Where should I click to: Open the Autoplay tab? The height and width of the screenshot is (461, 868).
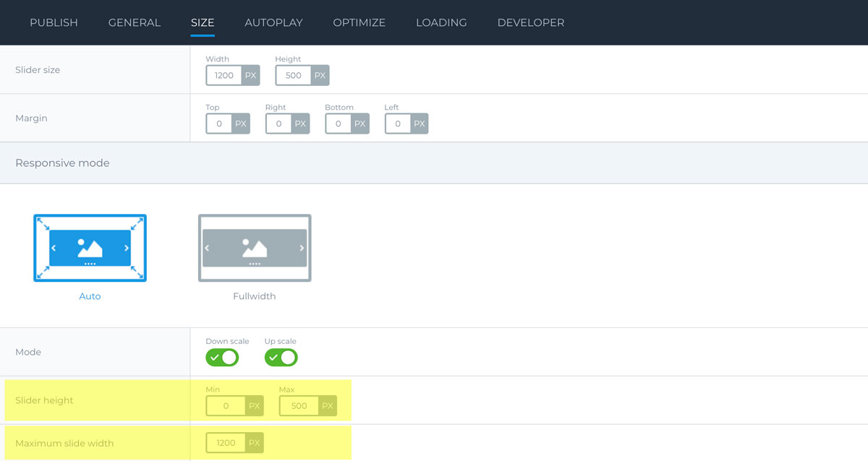click(273, 22)
